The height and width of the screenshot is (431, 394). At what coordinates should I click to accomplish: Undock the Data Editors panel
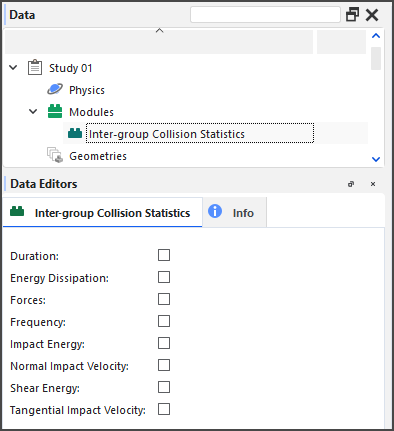click(351, 184)
